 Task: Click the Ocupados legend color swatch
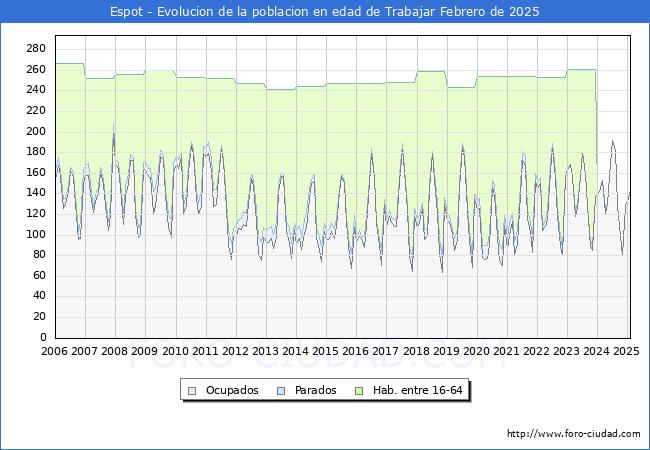pyautogui.click(x=192, y=391)
